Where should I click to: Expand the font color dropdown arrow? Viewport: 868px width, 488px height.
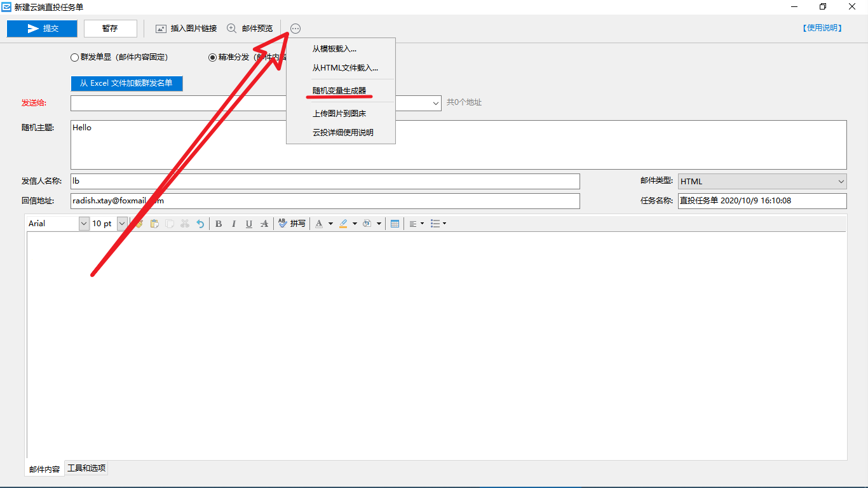(330, 224)
